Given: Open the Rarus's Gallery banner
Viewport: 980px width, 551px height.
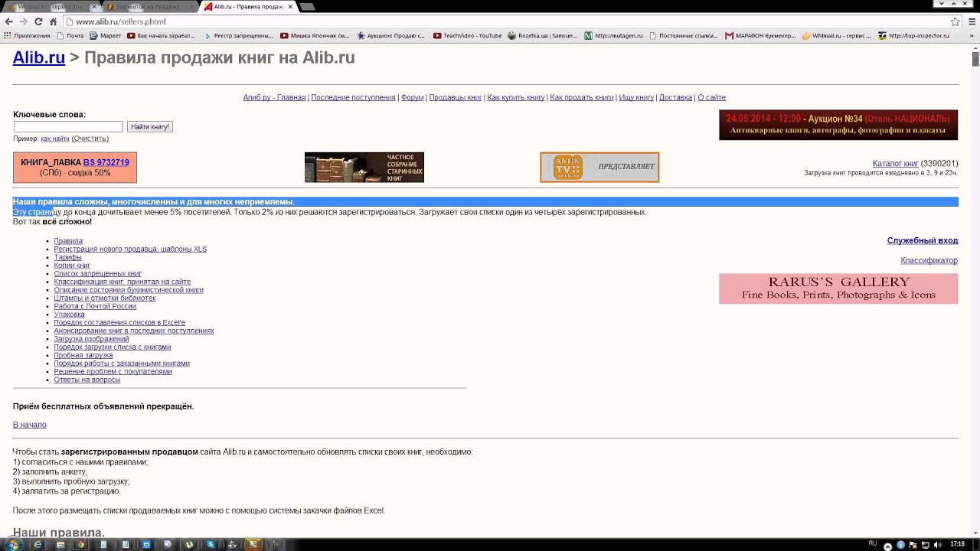Looking at the screenshot, I should 838,289.
